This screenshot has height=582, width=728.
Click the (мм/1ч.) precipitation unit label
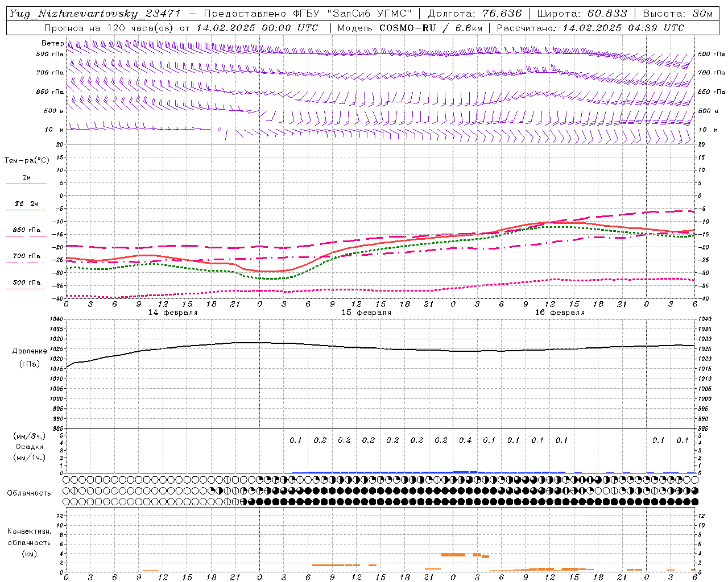point(30,458)
